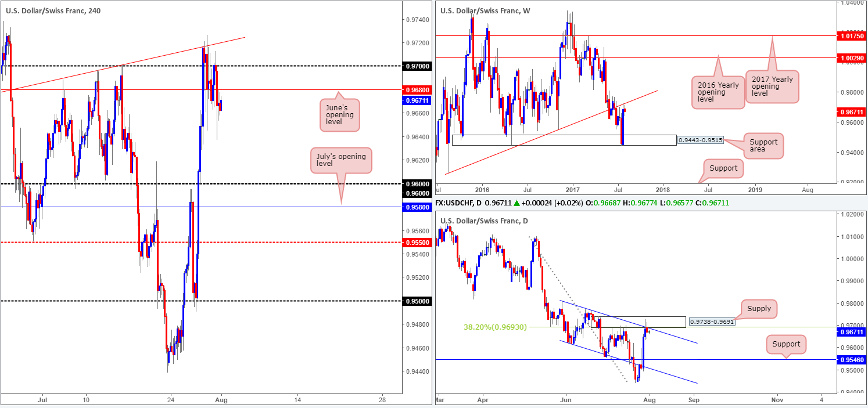Click the '0.94800' axis value on 240 chart
Image resolution: width=868 pixels, height=408 pixels.
pos(417,324)
